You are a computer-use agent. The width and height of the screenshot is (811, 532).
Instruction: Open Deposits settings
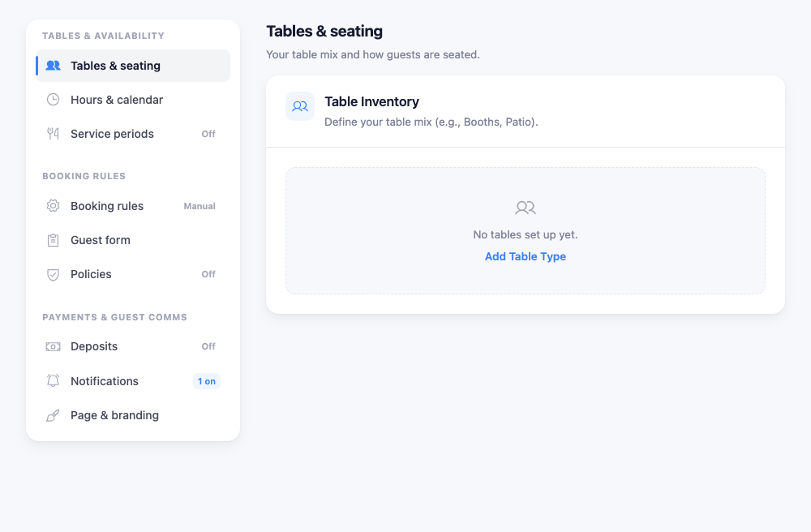[x=133, y=346]
